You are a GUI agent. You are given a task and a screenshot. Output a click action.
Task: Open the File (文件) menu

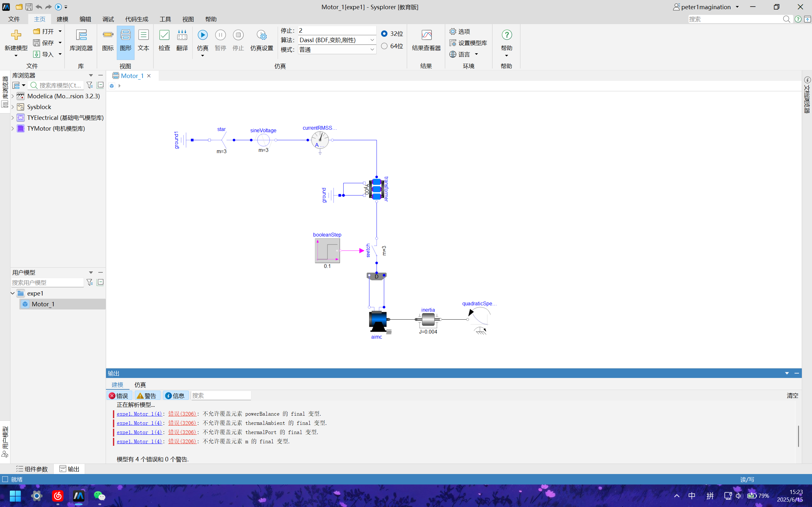pyautogui.click(x=14, y=19)
